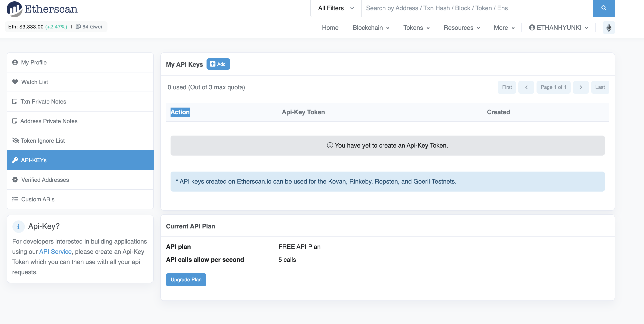Viewport: 644px width, 324px height.
Task: Expand the All Filters dropdown
Action: pos(336,8)
